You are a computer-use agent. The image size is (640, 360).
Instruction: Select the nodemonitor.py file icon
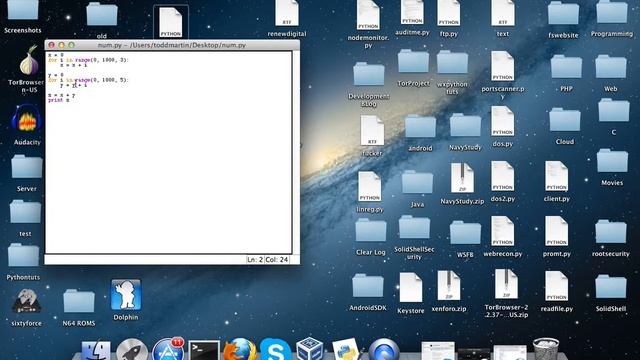tap(368, 15)
